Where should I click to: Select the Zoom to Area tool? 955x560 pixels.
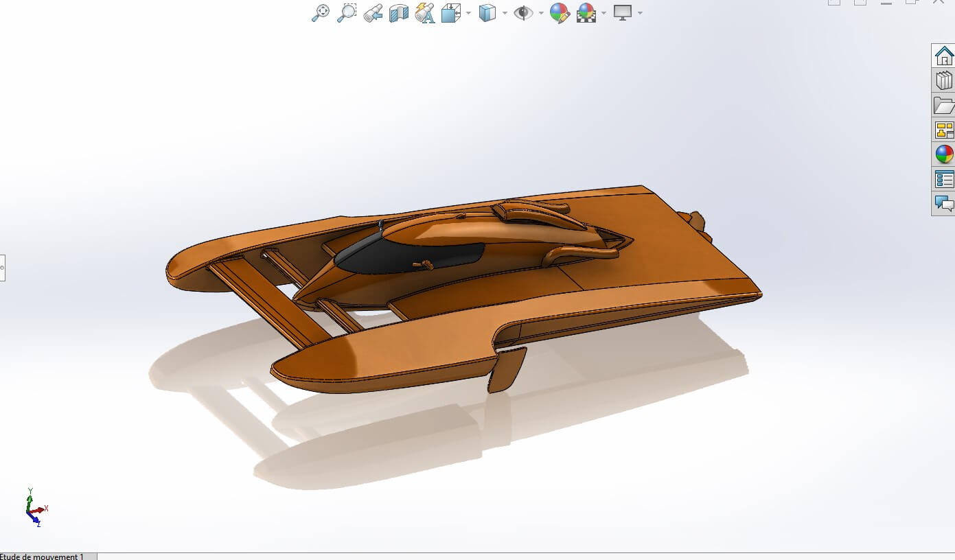pyautogui.click(x=347, y=13)
